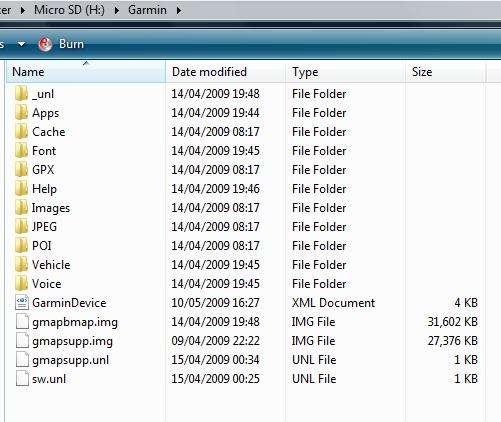
Task: Select the Font folder icon
Action: (21, 150)
